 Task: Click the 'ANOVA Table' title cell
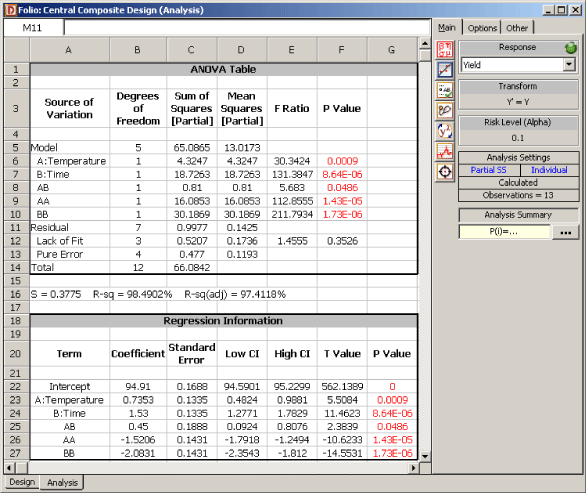click(223, 70)
